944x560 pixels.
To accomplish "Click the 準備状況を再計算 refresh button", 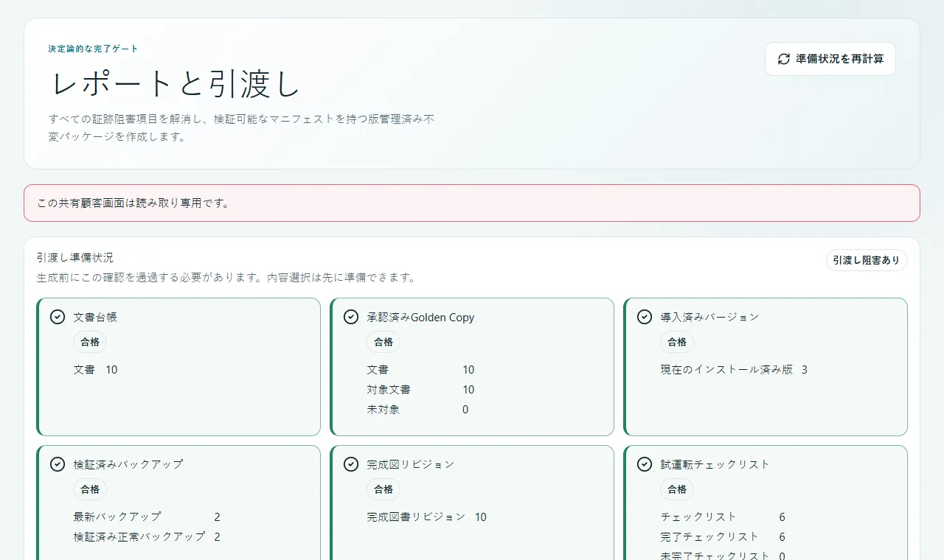I will coord(830,59).
